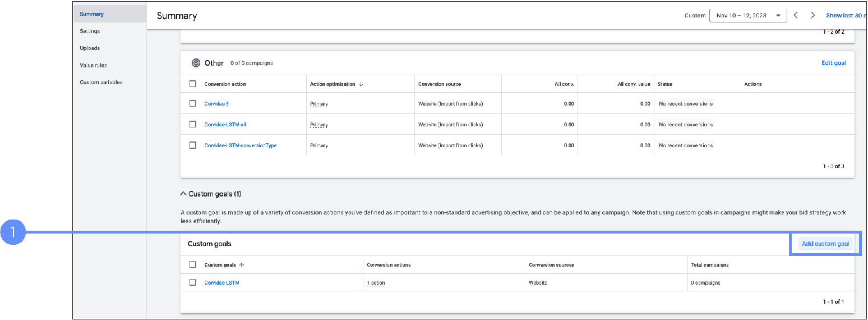This screenshot has width=868, height=320.
Task: Click the Add custom goal button
Action: coord(825,244)
